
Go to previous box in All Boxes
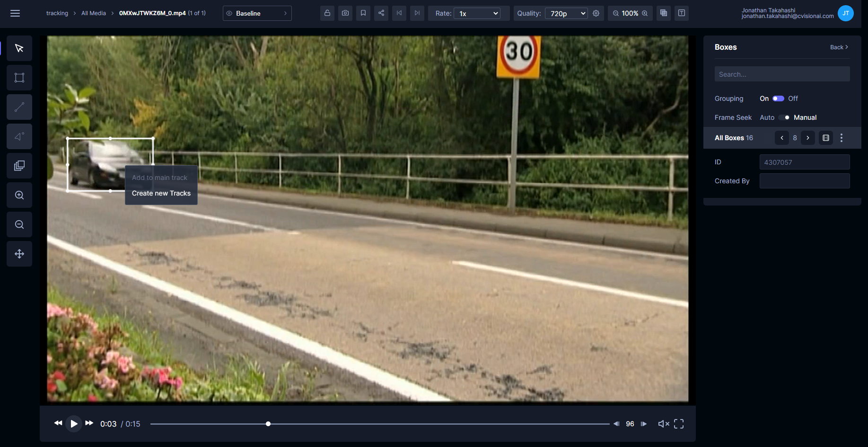[x=782, y=138]
